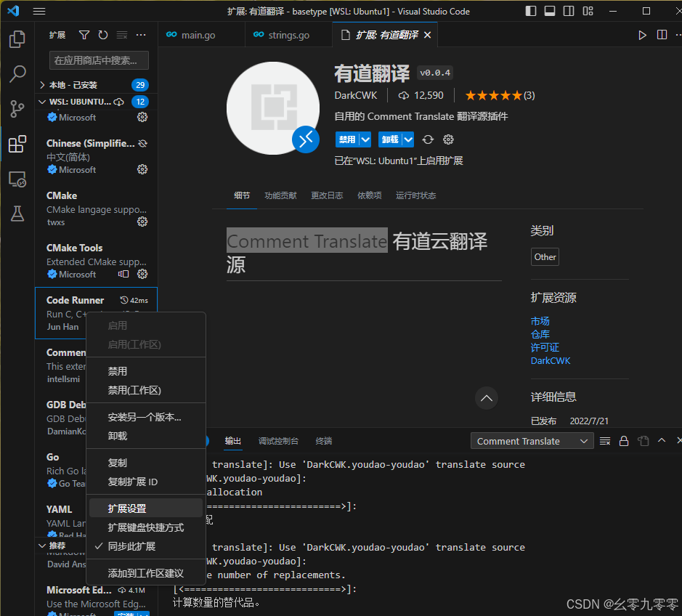The height and width of the screenshot is (616, 682).
Task: Switch to strings.go editor tab
Action: 288,35
